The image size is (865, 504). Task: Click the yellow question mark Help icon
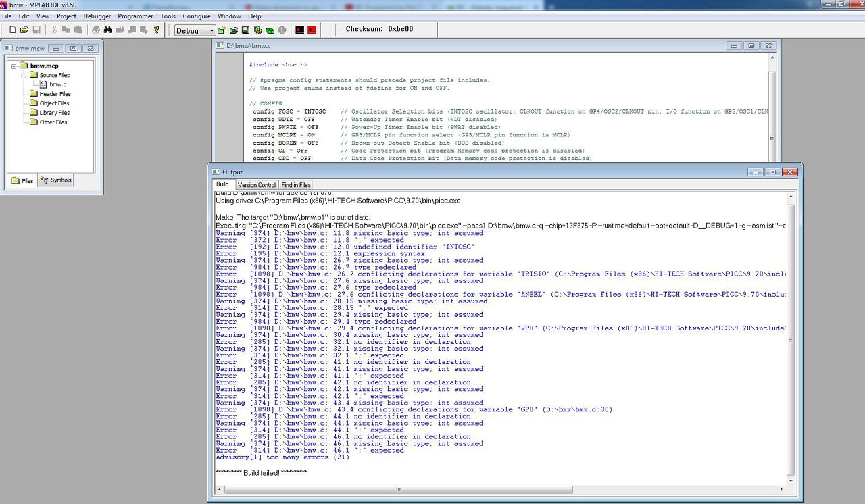(x=157, y=30)
